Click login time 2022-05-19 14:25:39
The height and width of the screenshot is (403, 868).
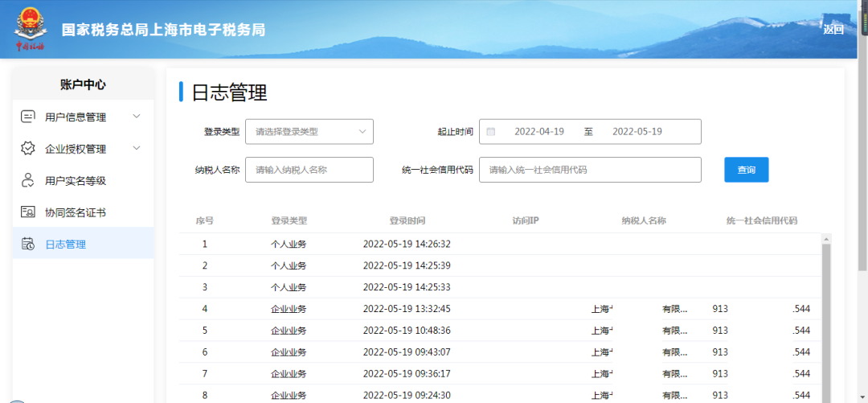click(407, 265)
